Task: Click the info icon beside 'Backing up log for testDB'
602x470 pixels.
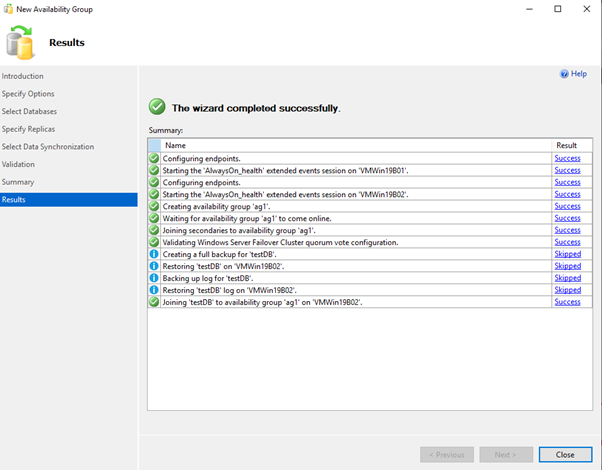Action: pos(154,278)
